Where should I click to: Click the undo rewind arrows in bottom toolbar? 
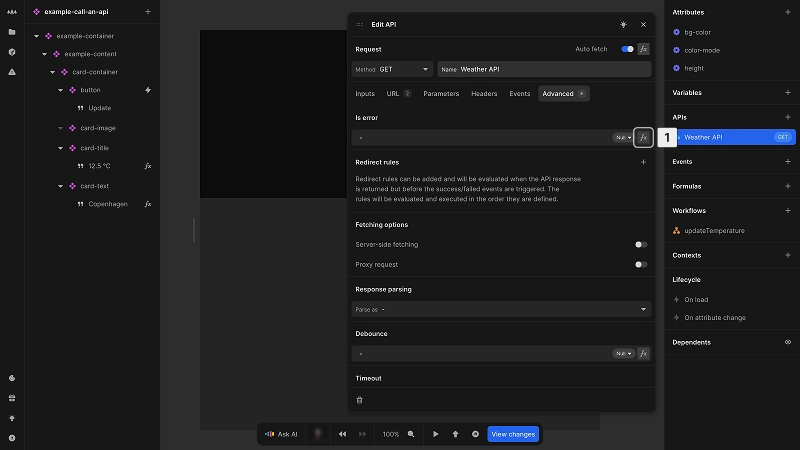pyautogui.click(x=342, y=434)
